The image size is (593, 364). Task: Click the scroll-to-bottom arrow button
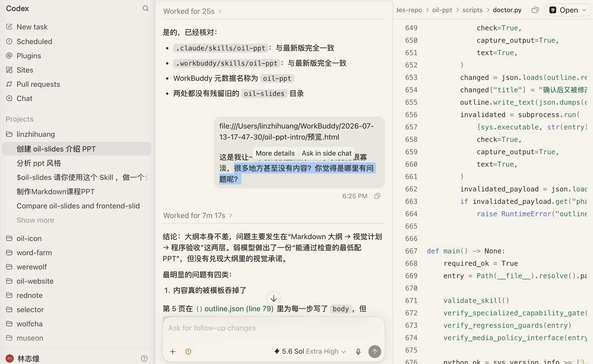tap(274, 298)
